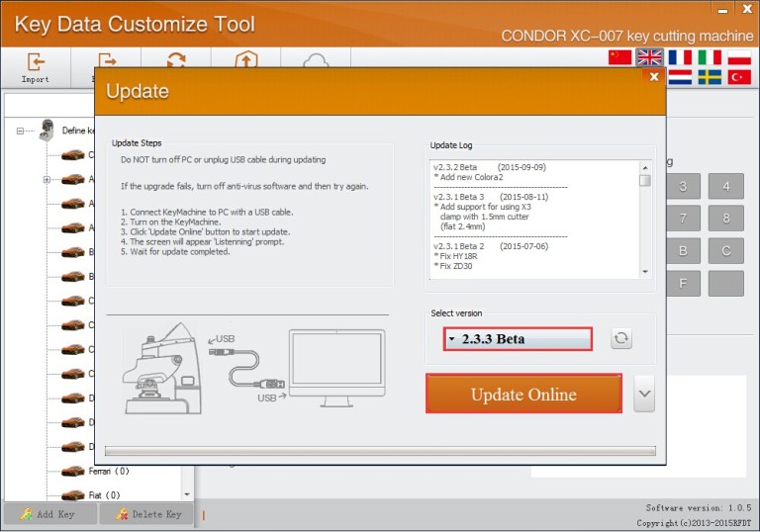
Task: Click the Add Key button
Action: click(49, 514)
